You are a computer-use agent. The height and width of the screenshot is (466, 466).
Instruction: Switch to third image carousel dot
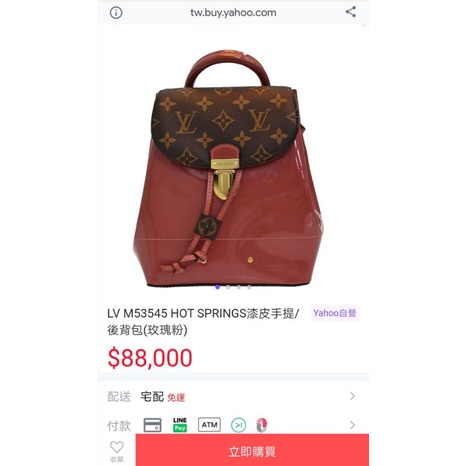coord(239,287)
